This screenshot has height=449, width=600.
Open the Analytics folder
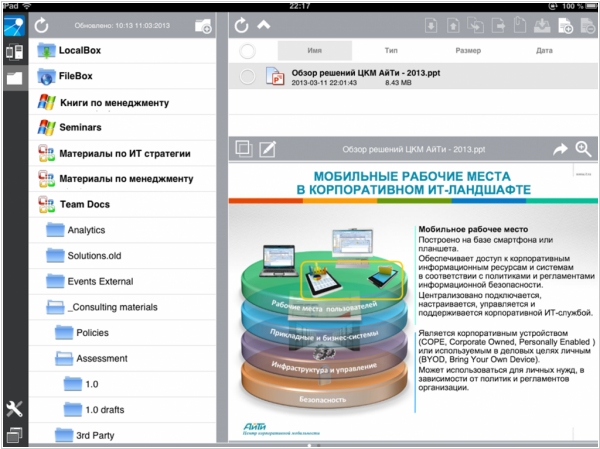(x=86, y=230)
